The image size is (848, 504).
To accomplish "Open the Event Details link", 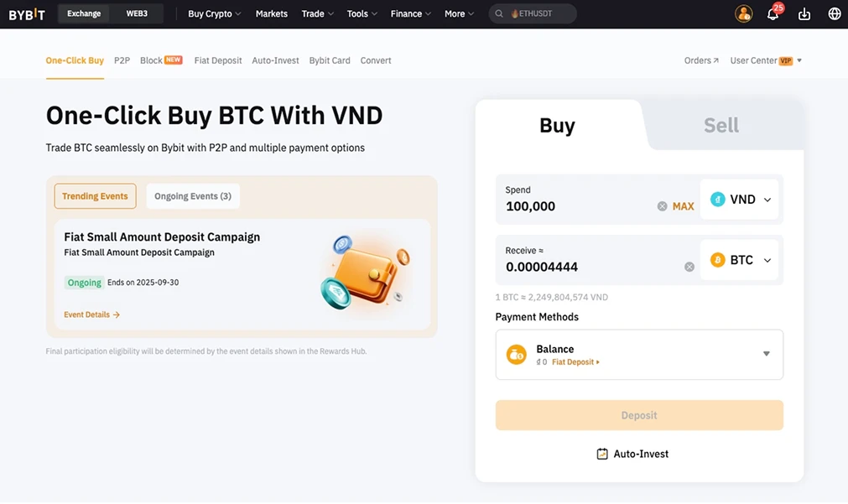I will (92, 314).
